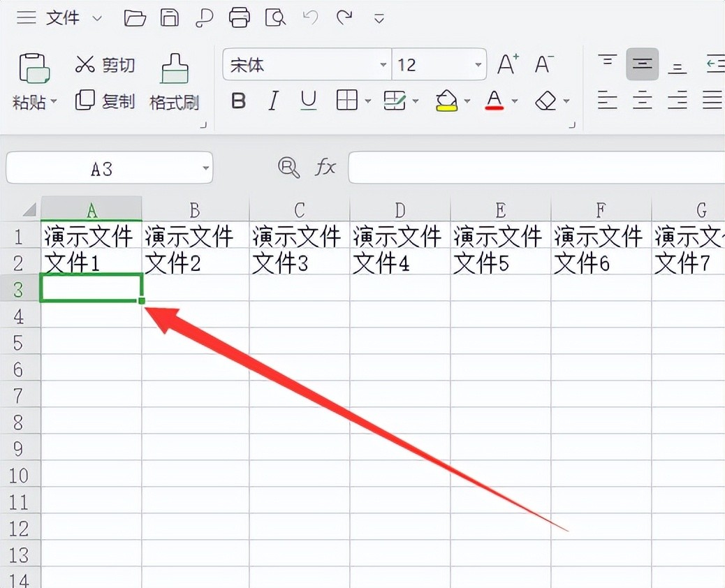Click the 粘贴 paste button

tap(34, 70)
